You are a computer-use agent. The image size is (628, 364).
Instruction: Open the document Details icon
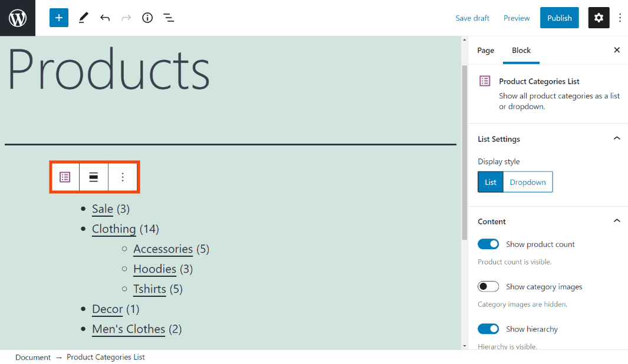(x=147, y=18)
